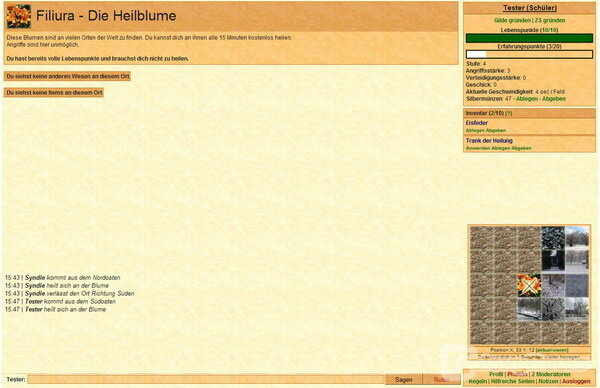This screenshot has width=600, height=388.
Task: Open Hilfreiche Seiten
Action: (x=513, y=381)
